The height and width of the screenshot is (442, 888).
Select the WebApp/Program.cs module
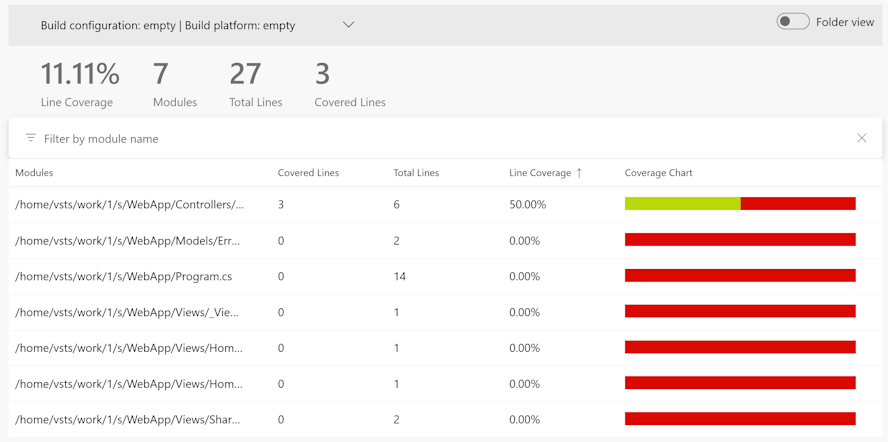[123, 277]
